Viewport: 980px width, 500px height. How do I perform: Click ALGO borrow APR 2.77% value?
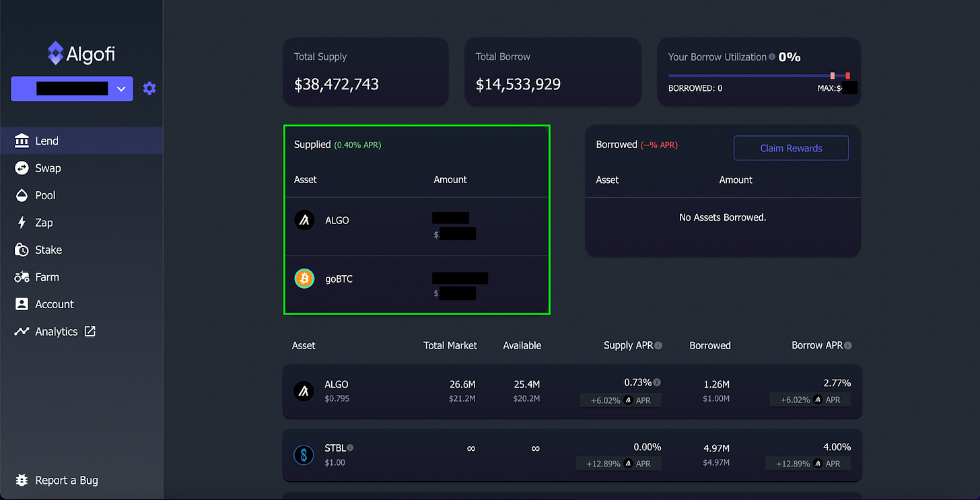(x=837, y=383)
